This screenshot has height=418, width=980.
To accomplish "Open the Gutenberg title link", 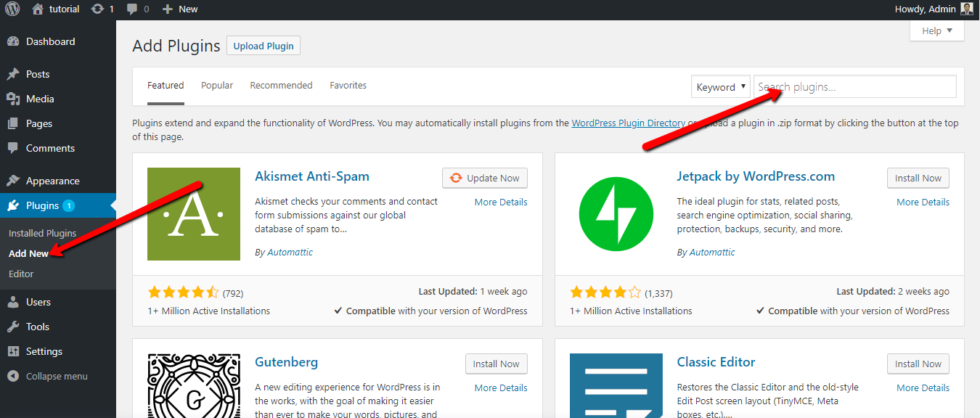I will [286, 362].
